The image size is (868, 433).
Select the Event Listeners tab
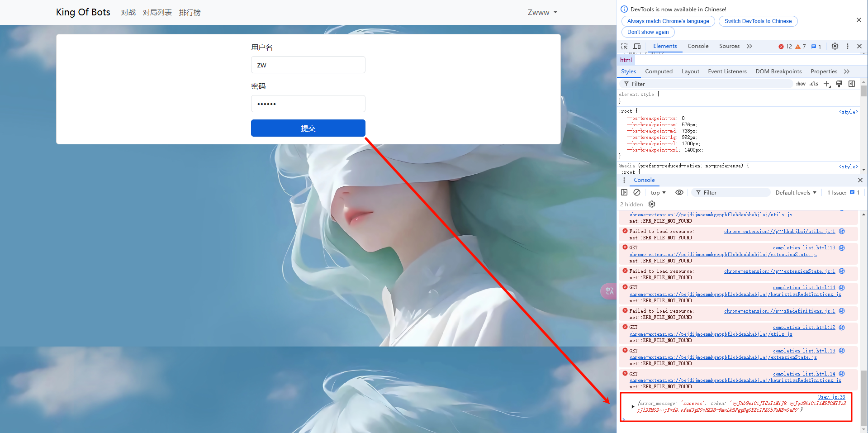(x=727, y=71)
